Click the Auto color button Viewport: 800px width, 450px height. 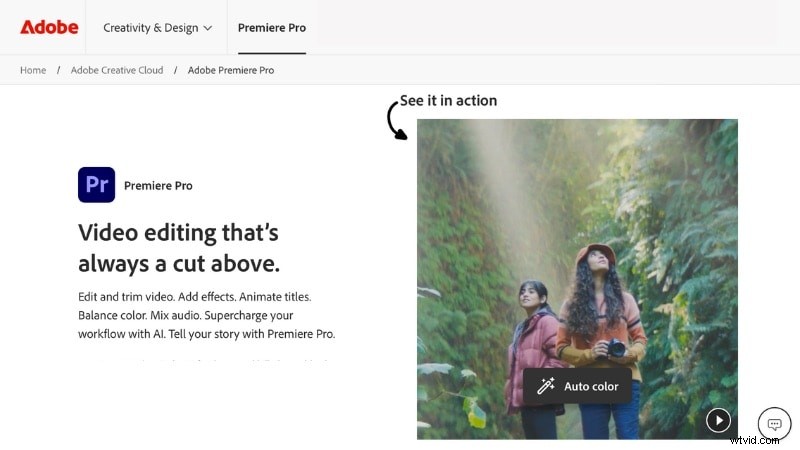click(x=577, y=386)
